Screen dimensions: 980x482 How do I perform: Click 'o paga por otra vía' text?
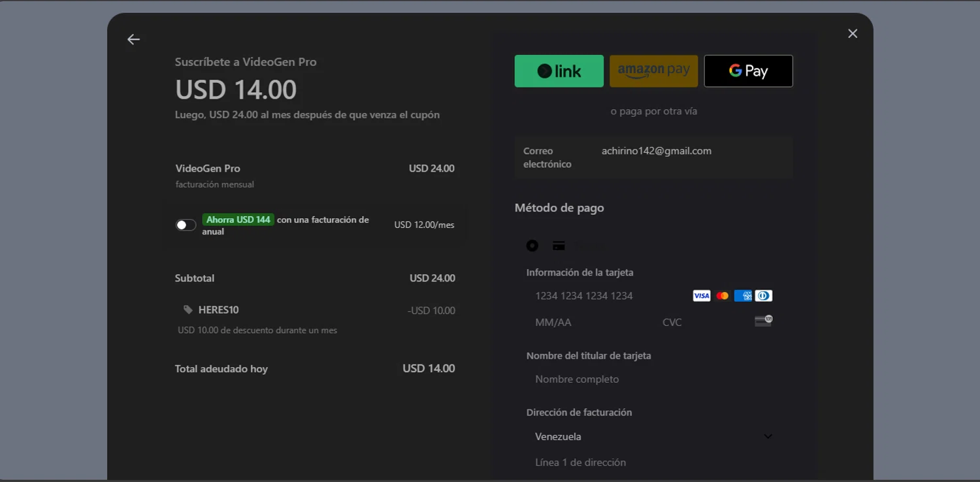[654, 112]
